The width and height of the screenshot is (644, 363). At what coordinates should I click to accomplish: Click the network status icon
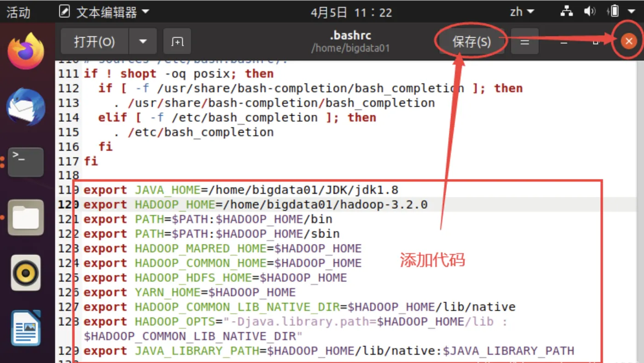coord(566,11)
